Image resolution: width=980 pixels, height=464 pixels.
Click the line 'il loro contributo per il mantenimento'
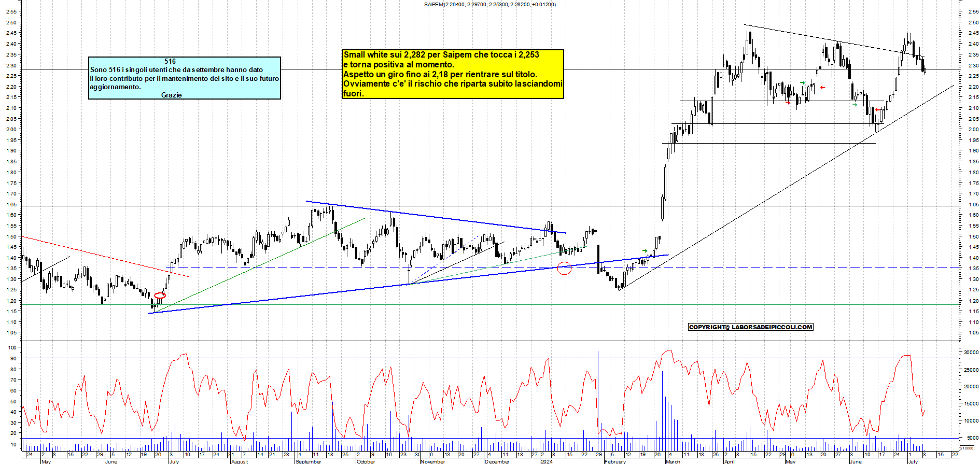185,78
